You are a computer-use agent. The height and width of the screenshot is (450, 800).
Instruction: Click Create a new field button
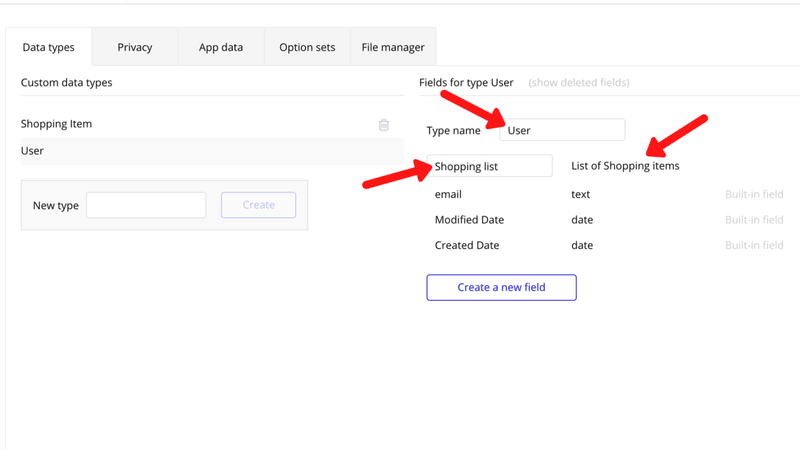coord(501,288)
